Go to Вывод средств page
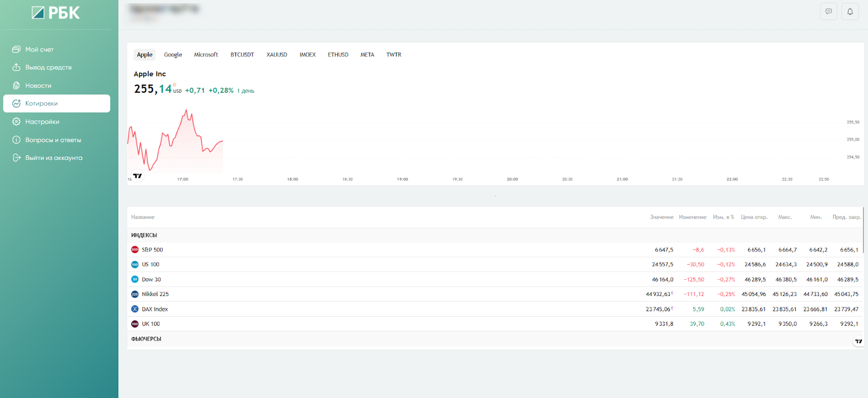 click(x=57, y=67)
